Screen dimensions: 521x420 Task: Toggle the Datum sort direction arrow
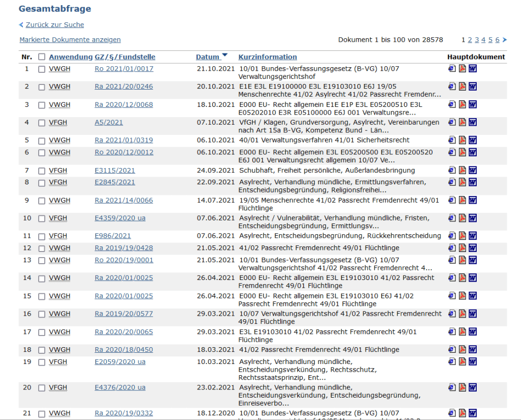click(x=225, y=56)
